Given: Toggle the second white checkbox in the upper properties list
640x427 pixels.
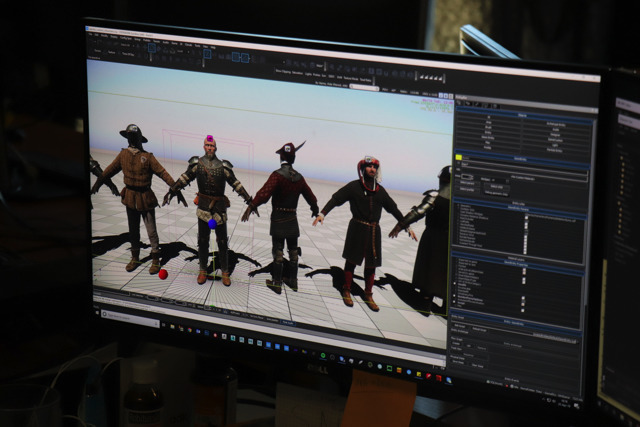Looking at the screenshot, I should pyautogui.click(x=527, y=221).
